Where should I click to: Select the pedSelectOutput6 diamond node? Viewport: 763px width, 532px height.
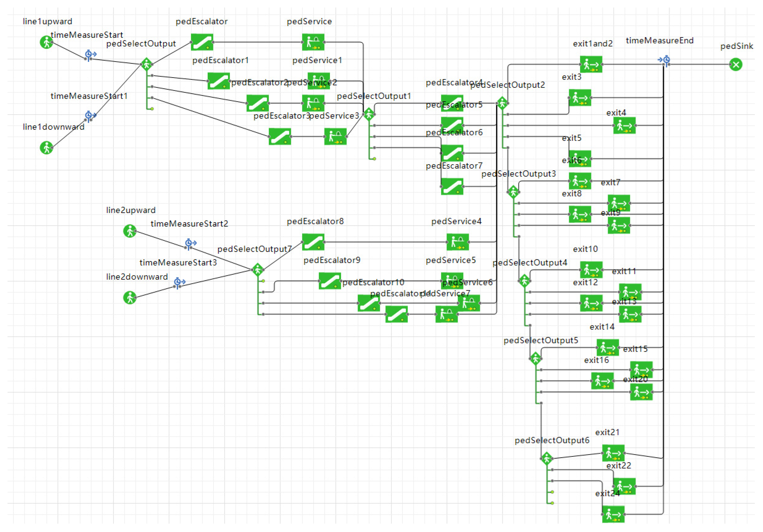click(x=547, y=459)
